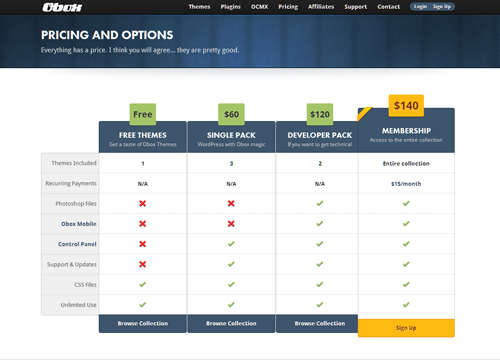Screen dimensions: 500x362
Task: Click the Free Themes column heading
Action: click(x=143, y=135)
